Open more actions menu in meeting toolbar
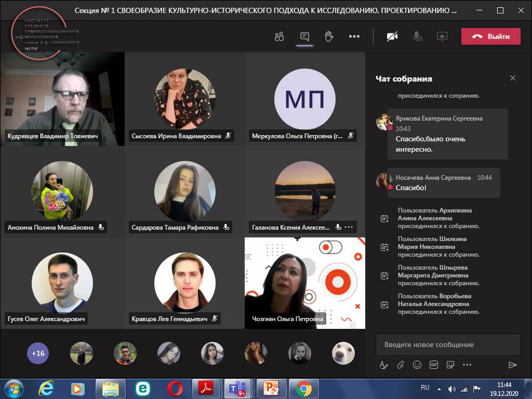Screen dimensions: 532x399 (354, 36)
